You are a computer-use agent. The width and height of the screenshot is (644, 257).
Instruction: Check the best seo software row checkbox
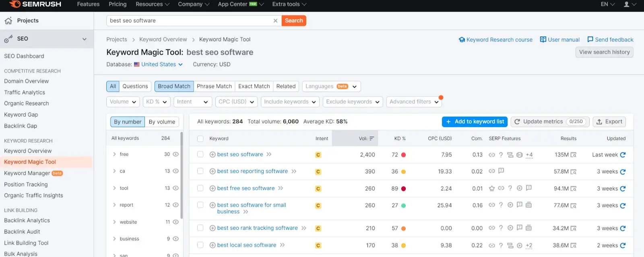(x=200, y=154)
